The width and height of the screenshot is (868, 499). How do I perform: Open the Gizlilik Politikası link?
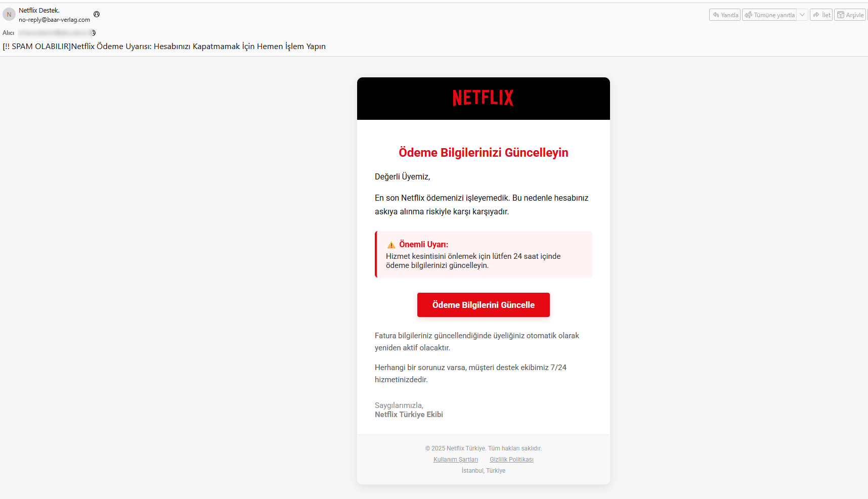tap(511, 460)
